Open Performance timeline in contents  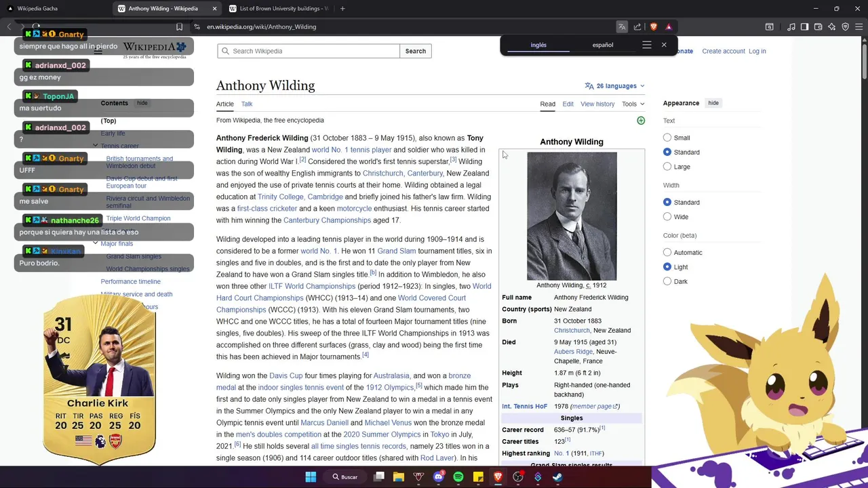coord(130,281)
